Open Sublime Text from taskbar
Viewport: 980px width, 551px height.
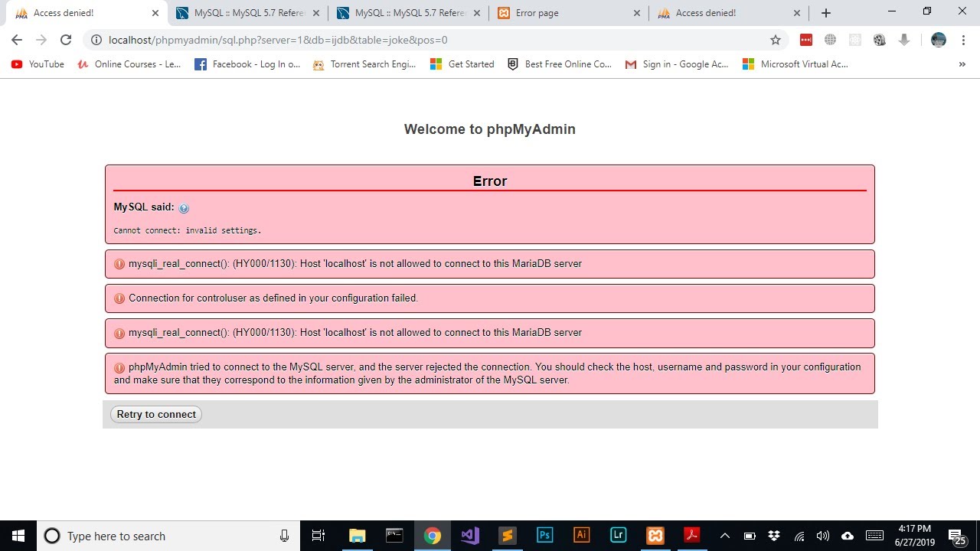(x=506, y=536)
